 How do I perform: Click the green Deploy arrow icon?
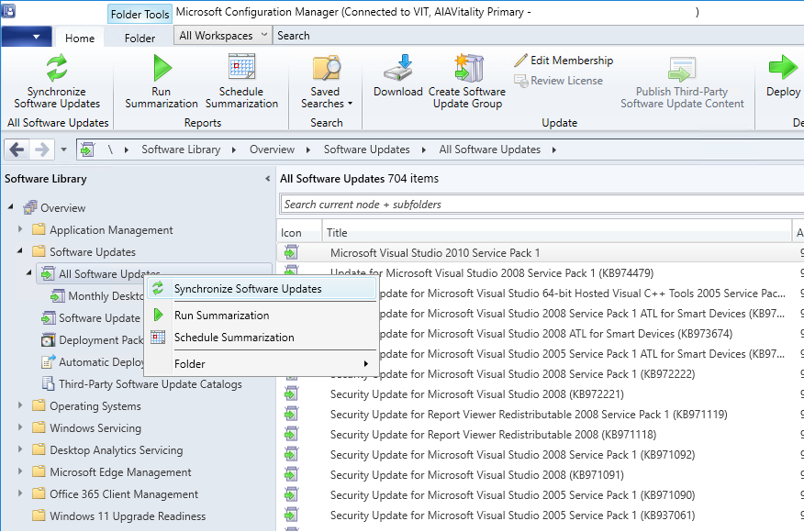[x=783, y=68]
